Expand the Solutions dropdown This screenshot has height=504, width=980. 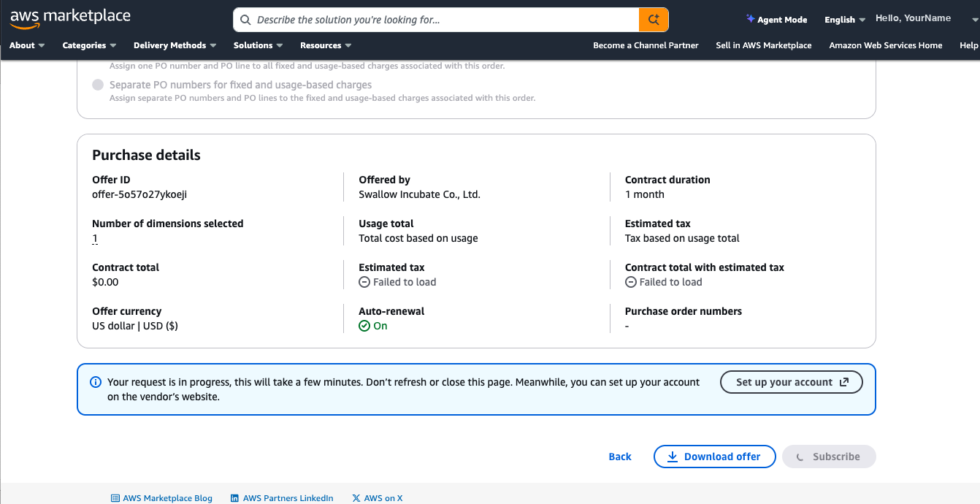point(258,45)
